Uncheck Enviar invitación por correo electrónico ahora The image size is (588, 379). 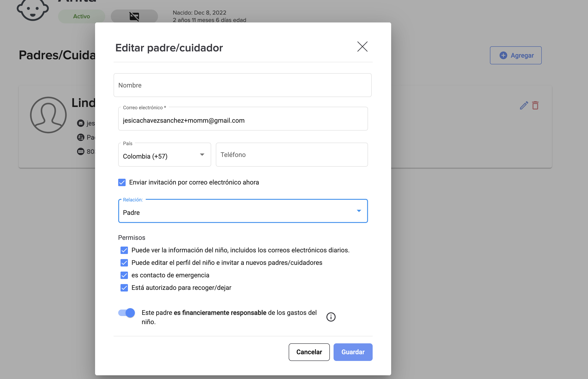pos(122,182)
